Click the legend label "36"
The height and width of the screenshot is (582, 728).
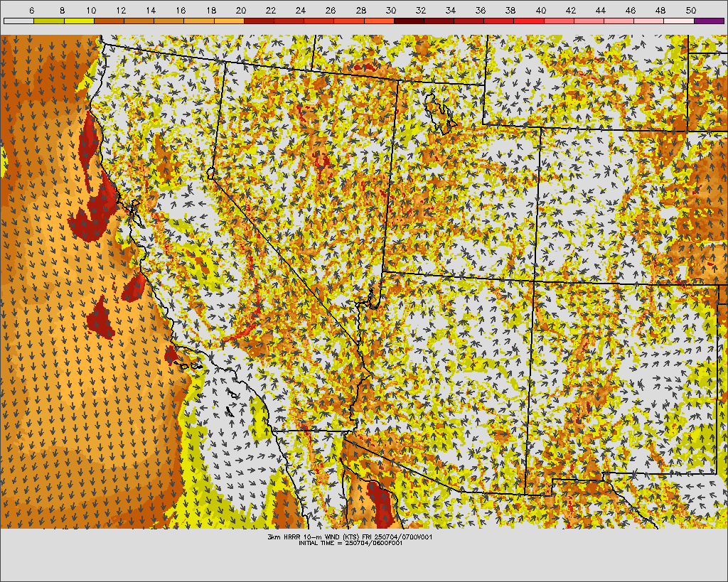click(481, 10)
